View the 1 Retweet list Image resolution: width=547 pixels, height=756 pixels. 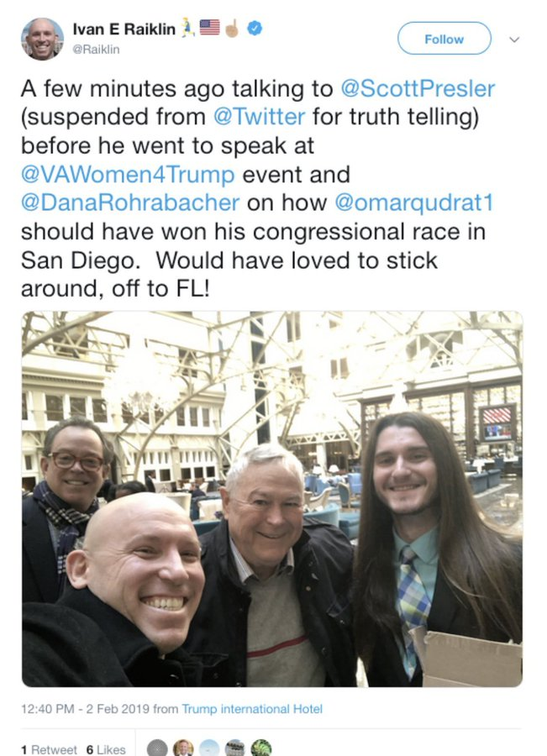[49, 749]
